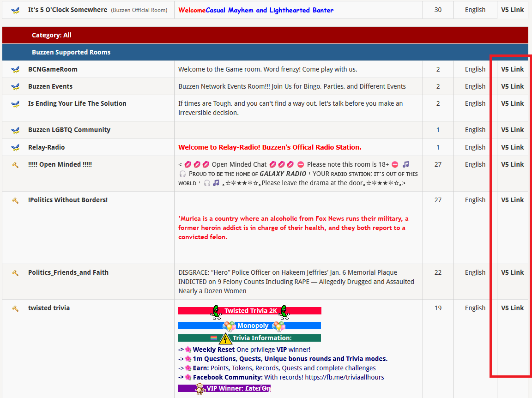
Task: Open the BCNGameRoom room name
Action: [53, 69]
